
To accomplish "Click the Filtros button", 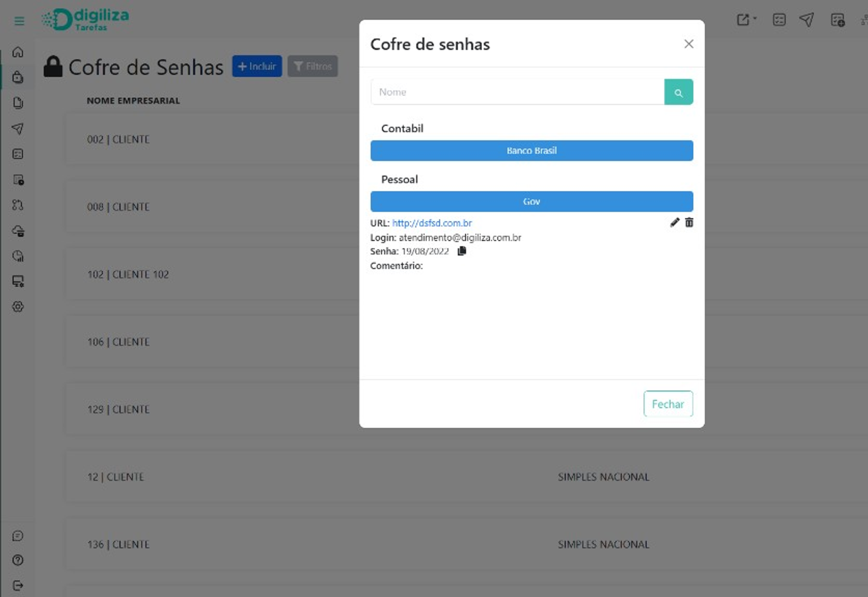I will 313,66.
